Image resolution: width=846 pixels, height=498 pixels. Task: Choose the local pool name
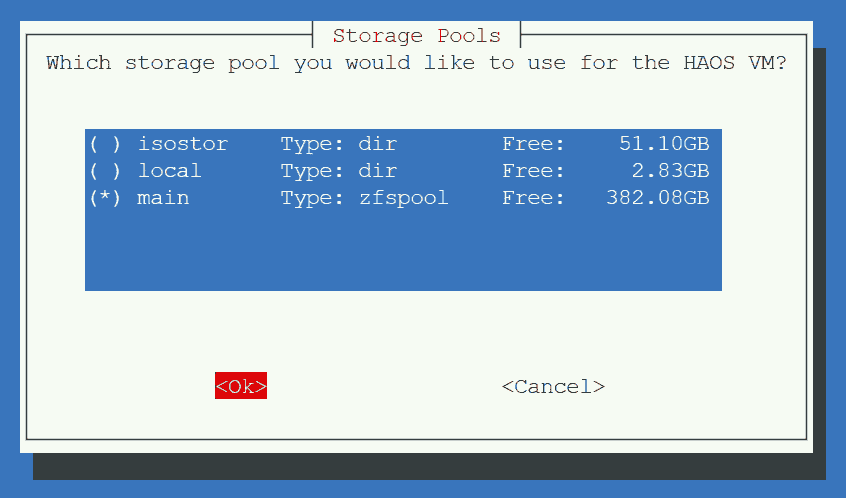click(x=169, y=171)
